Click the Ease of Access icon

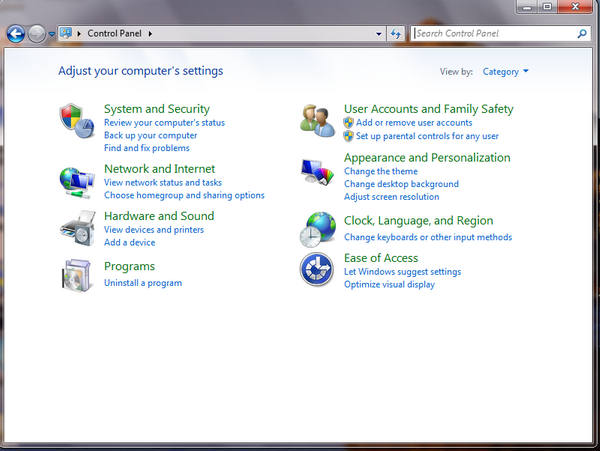tap(316, 269)
